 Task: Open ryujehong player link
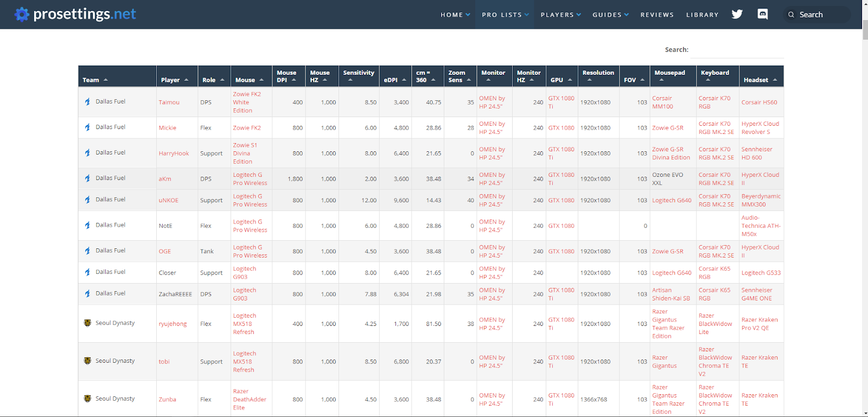[x=173, y=324]
